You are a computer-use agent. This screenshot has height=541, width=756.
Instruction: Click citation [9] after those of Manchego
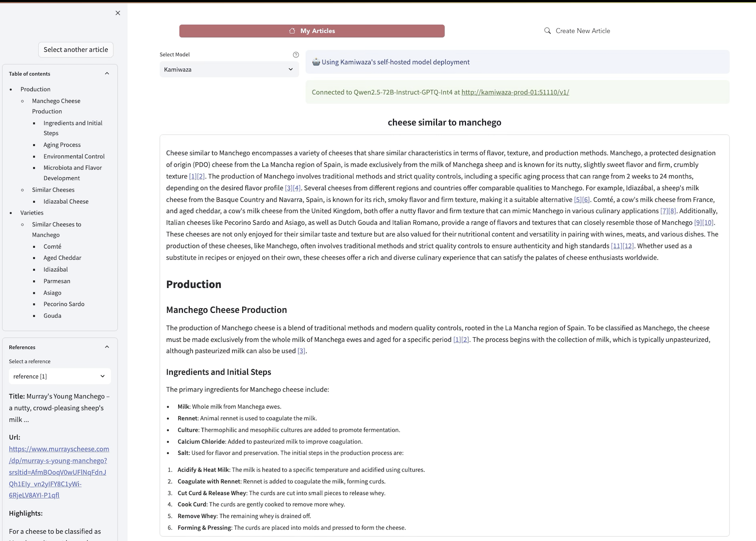[698, 223]
